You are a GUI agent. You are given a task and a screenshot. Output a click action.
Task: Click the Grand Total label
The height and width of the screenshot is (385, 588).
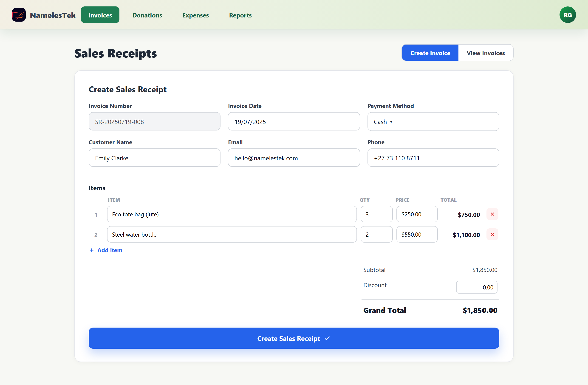coord(384,310)
